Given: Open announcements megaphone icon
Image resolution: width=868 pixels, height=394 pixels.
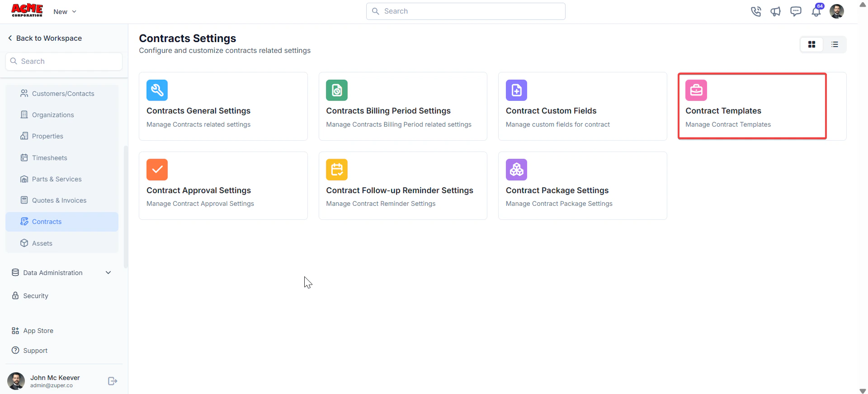Looking at the screenshot, I should point(776,11).
